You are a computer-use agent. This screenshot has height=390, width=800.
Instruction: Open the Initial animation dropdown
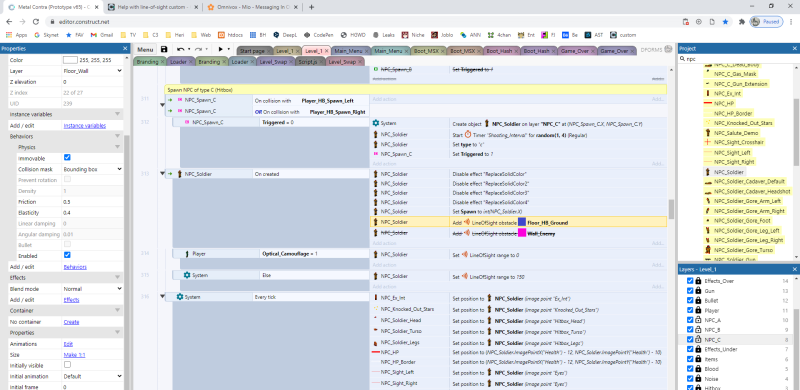[92, 376]
